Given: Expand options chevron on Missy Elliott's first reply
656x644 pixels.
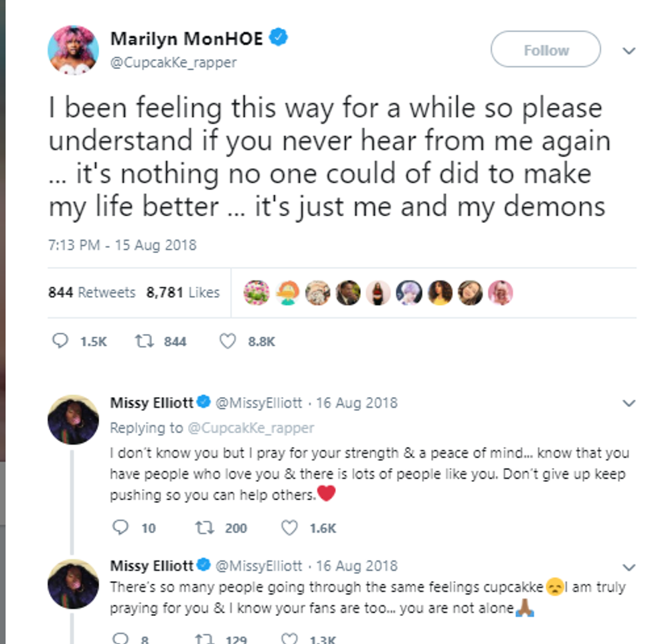Looking at the screenshot, I should (x=629, y=403).
